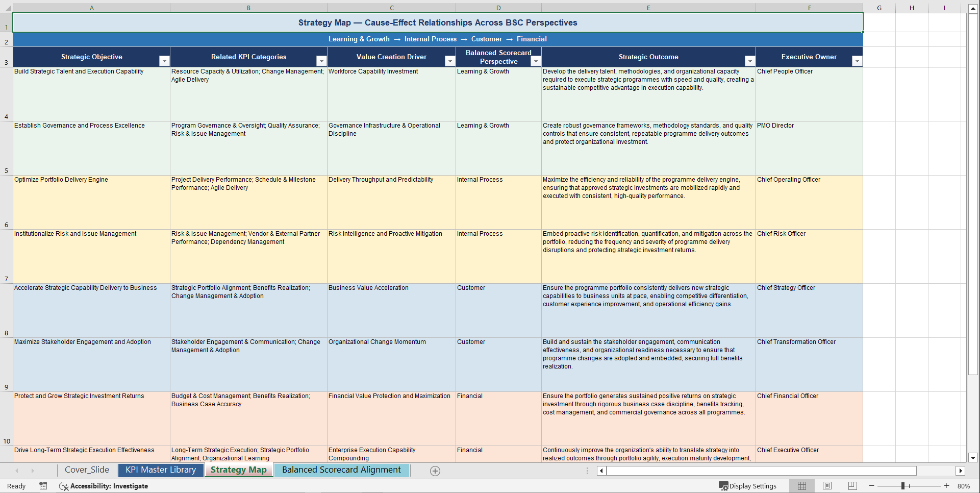Viewport: 980px width, 493px height.
Task: Select column A header
Action: (92, 8)
